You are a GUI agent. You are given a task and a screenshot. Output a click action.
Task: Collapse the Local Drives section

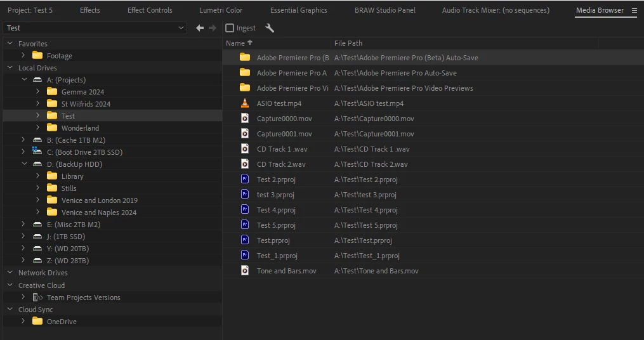tap(10, 68)
